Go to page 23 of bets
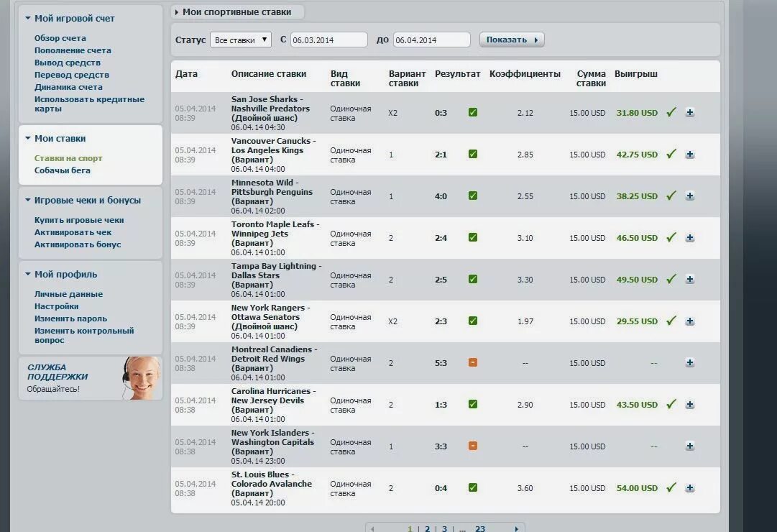This screenshot has width=777, height=532. [x=479, y=528]
